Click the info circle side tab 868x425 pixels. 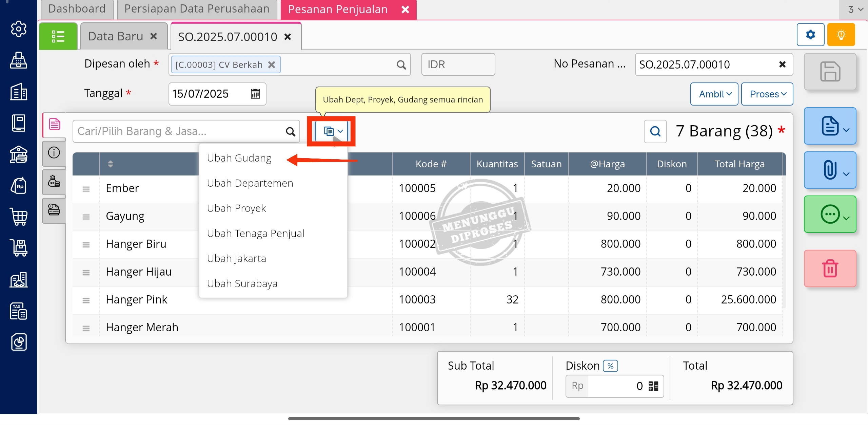54,153
